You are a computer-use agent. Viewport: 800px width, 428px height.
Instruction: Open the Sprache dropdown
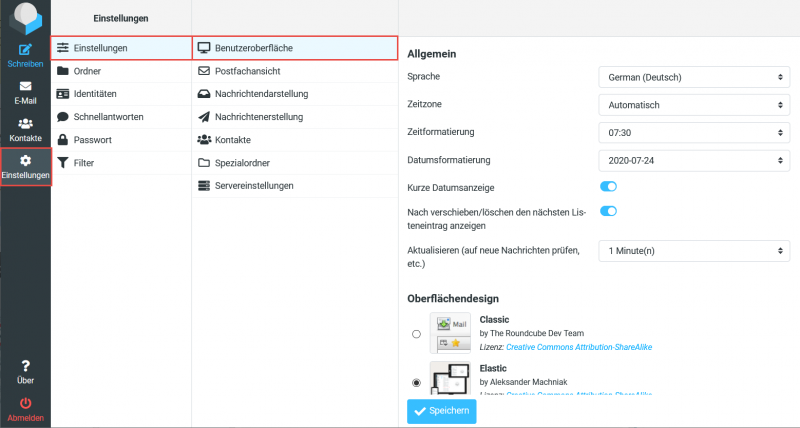693,77
